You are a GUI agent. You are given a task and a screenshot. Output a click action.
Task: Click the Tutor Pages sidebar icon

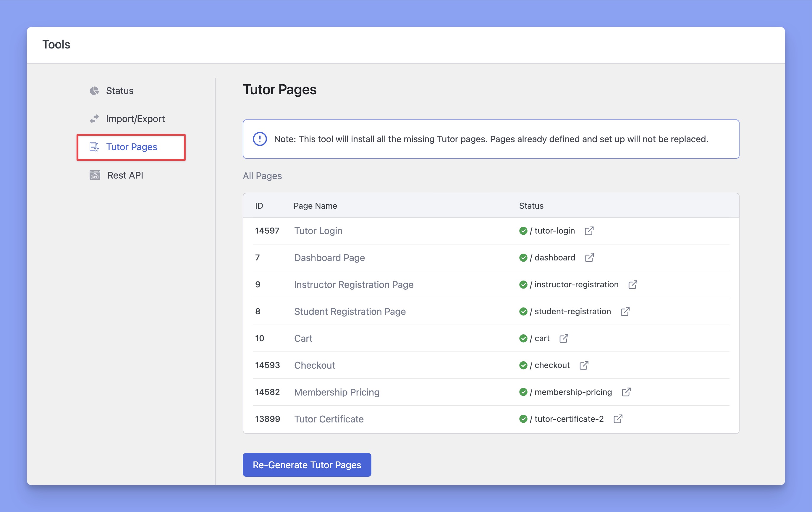coord(94,147)
